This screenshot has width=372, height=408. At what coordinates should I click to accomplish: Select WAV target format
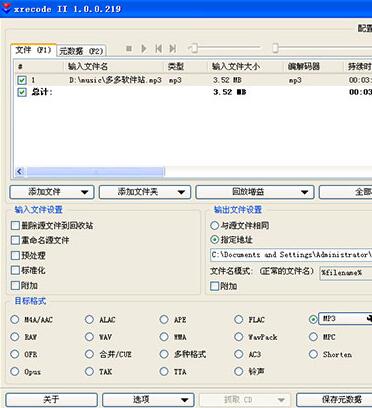coord(89,337)
